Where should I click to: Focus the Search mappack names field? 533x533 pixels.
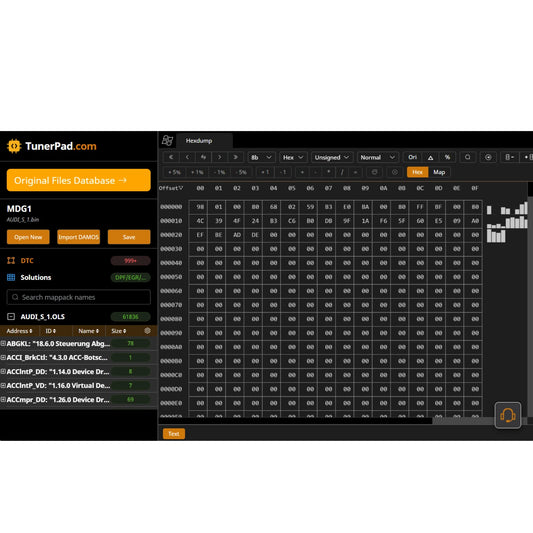79,297
